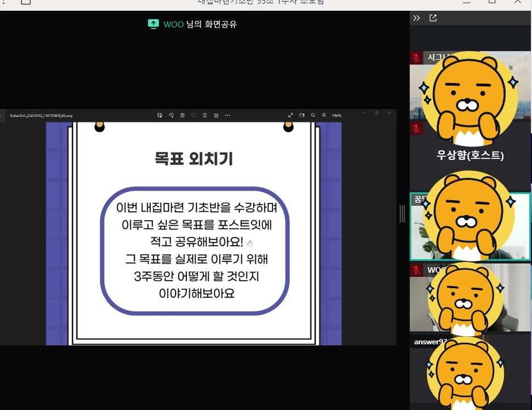
Task: Click the line '그 목표를 실제로 이루기 위해'
Action: click(197, 259)
